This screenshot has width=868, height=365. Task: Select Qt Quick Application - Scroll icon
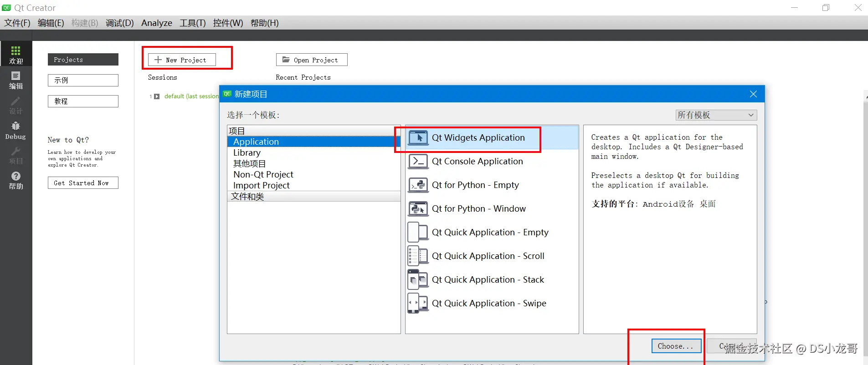click(x=418, y=256)
